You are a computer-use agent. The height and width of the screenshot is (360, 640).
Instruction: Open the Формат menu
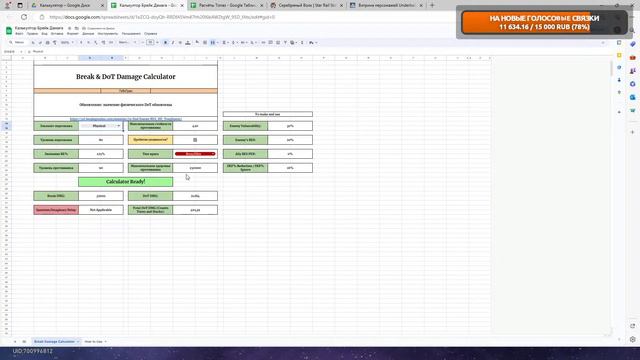[73, 33]
